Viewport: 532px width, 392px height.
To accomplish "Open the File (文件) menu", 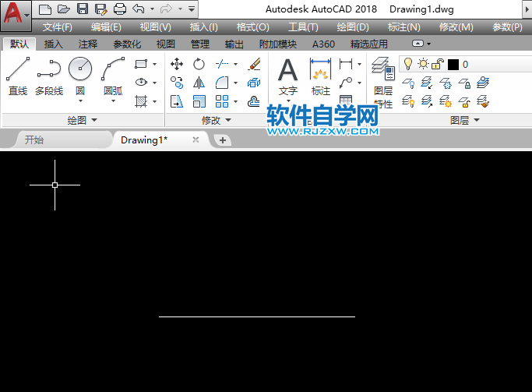I will tap(58, 26).
